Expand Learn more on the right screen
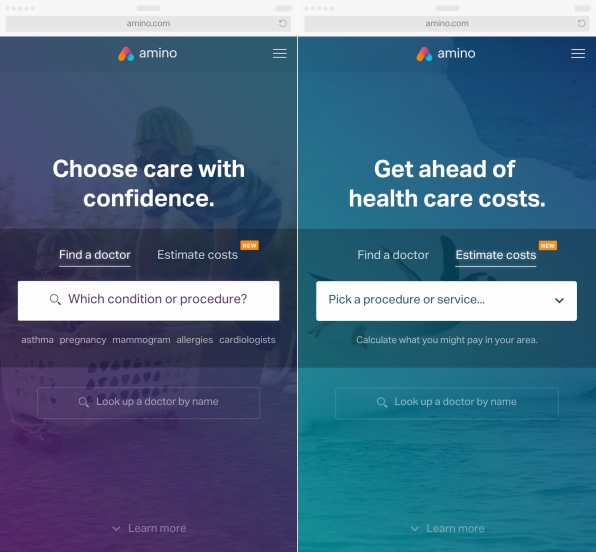Viewport: 596px width, 552px height. pyautogui.click(x=447, y=528)
